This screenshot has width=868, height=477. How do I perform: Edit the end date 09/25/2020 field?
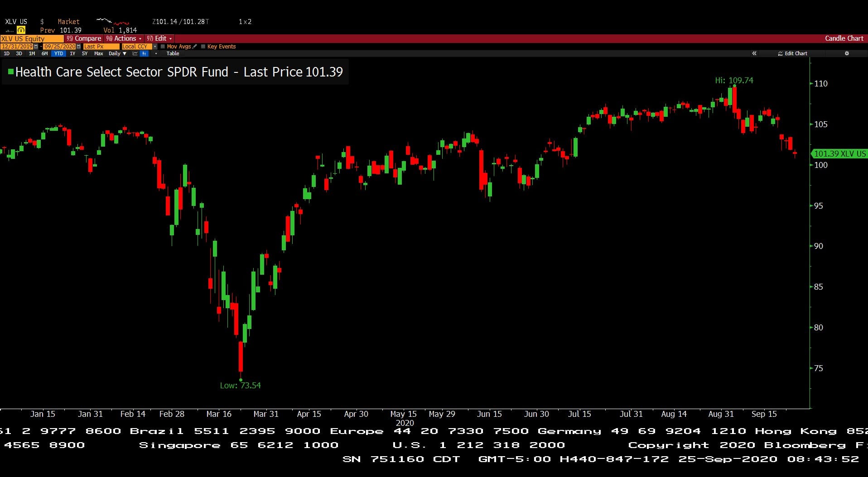point(59,47)
